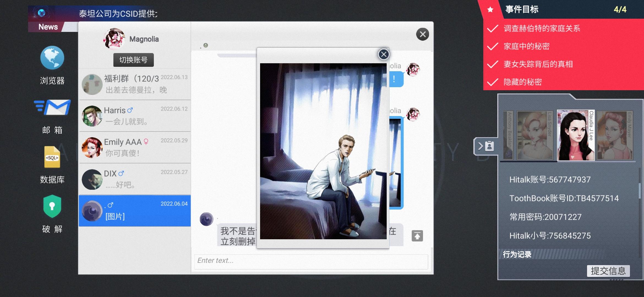This screenshot has height=297, width=644.
Task: Click Magnolia's profile avatar
Action: point(114,39)
